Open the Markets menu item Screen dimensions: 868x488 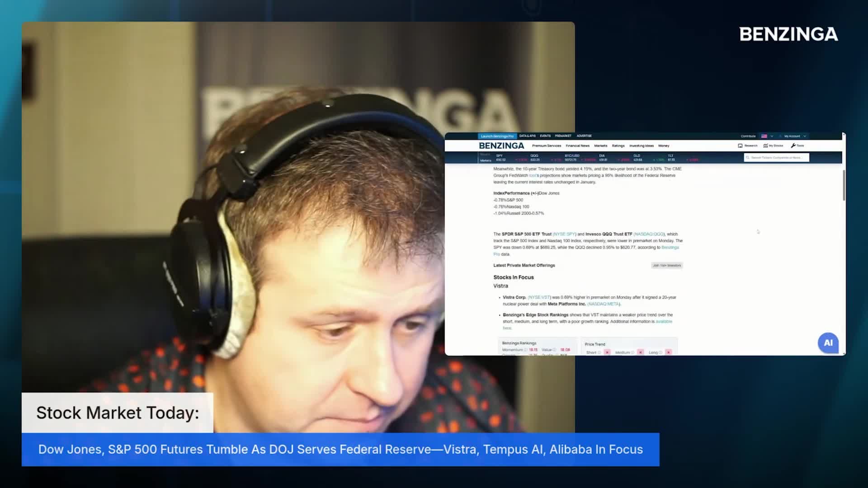600,145
